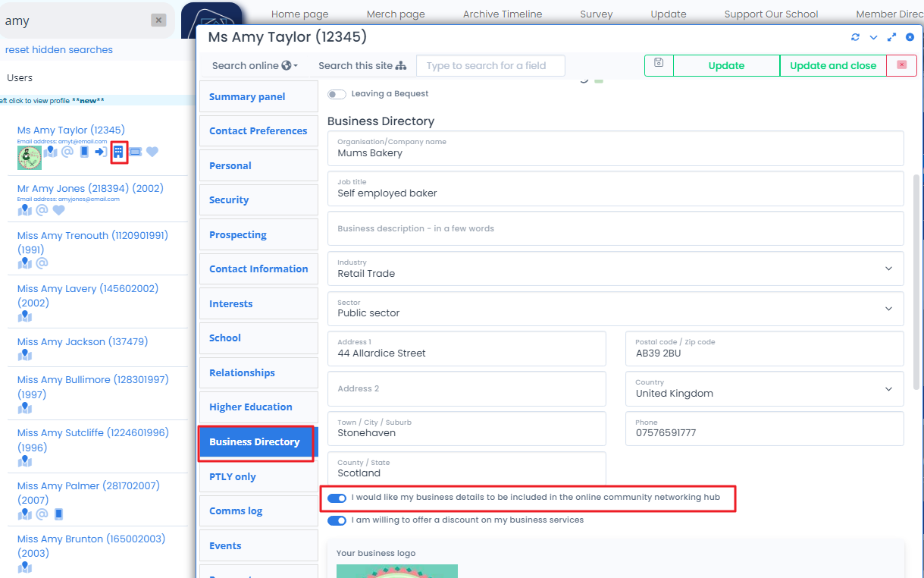Switch to the Contact Preferences tab
Image resolution: width=924 pixels, height=578 pixels.
(258, 131)
